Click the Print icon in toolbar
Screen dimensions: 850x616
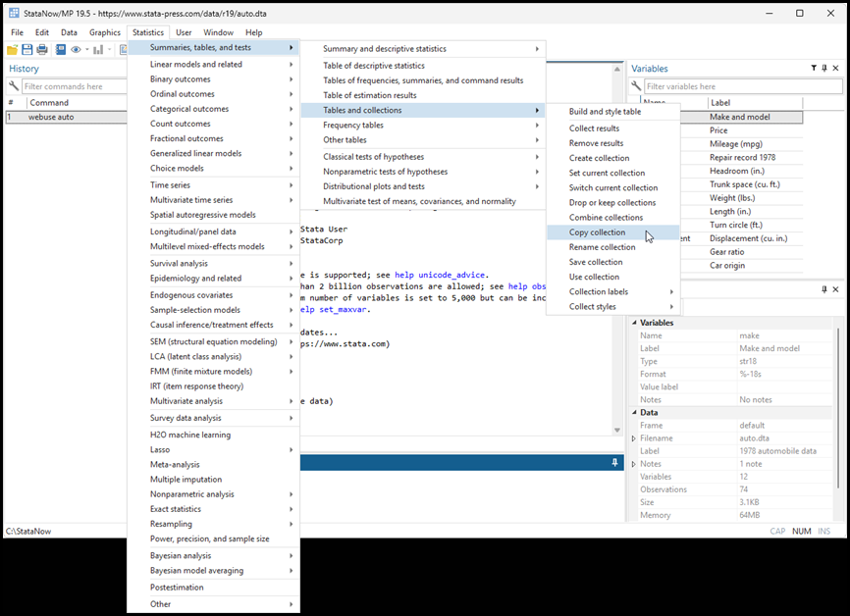[x=42, y=50]
